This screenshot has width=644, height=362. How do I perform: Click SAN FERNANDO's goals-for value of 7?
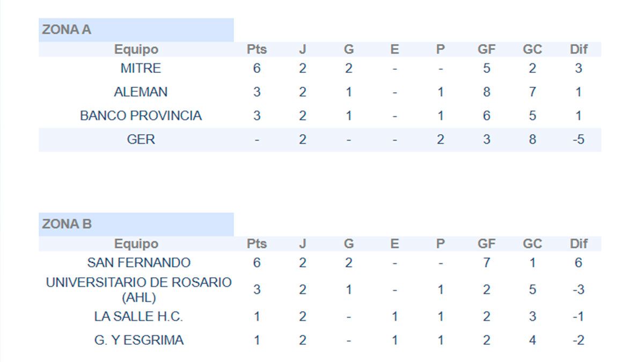pos(486,263)
